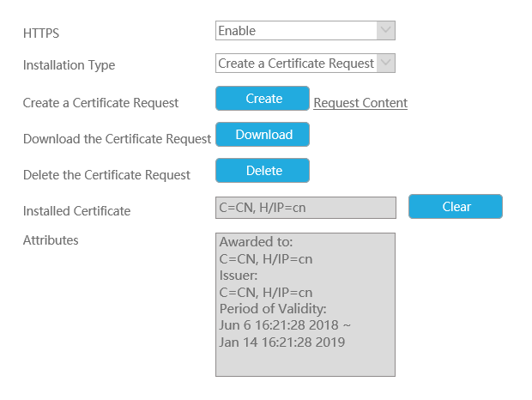Click the Awarded to text line
This screenshot has width=532, height=400.
[x=256, y=242]
